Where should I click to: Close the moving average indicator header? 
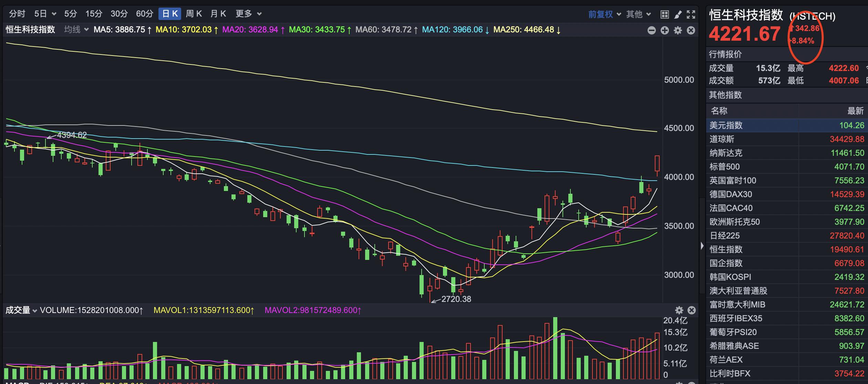point(691,30)
